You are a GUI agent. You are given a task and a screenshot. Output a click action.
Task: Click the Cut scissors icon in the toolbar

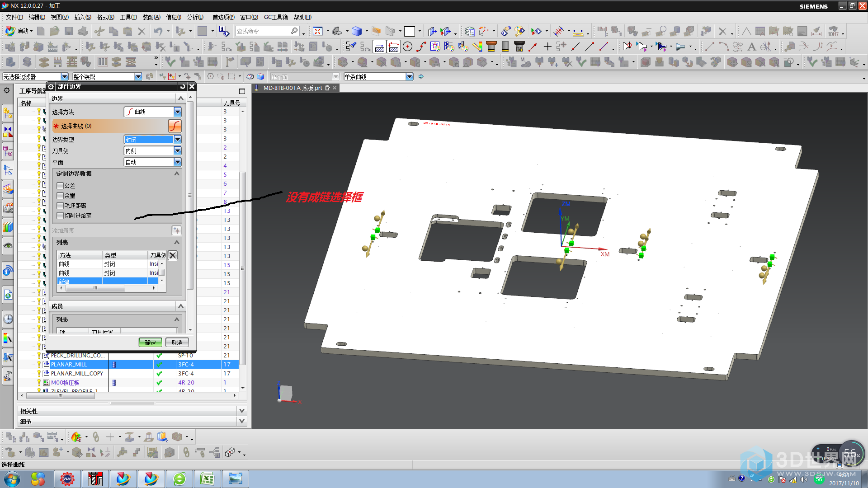pos(99,31)
